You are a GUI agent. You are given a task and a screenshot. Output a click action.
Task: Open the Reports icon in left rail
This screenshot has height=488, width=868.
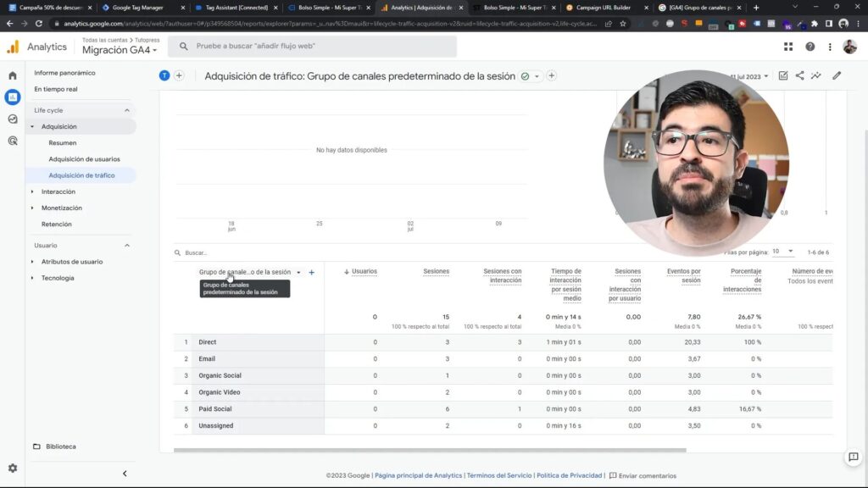click(x=13, y=97)
